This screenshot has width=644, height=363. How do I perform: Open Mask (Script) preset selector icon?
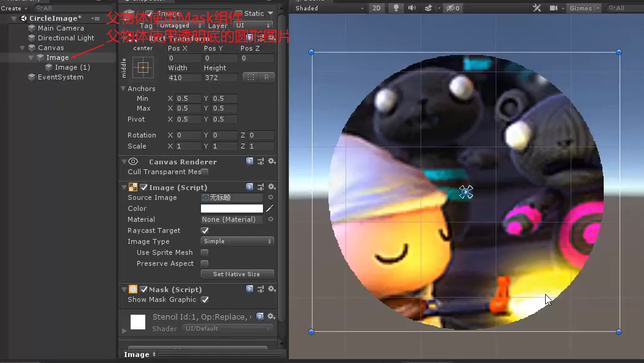pos(261,289)
